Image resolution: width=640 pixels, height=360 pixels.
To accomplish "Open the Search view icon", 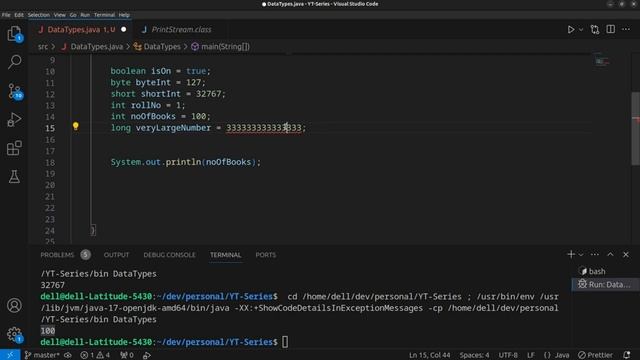I will [x=14, y=62].
